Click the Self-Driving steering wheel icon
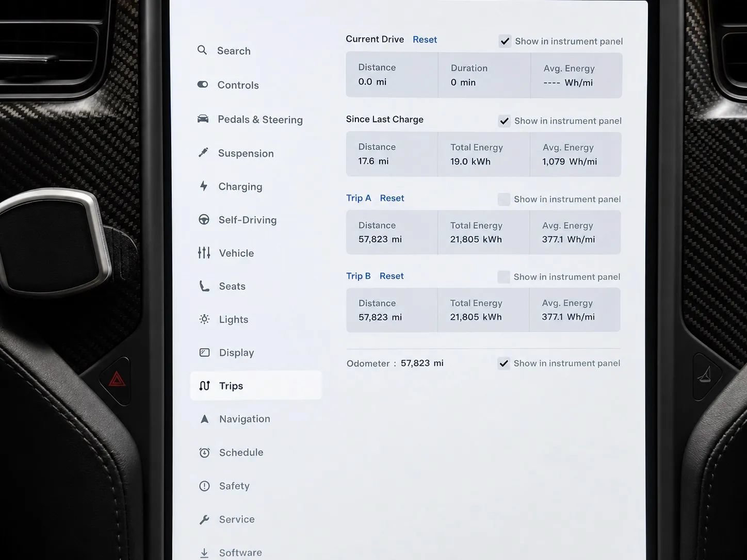This screenshot has width=747, height=560. 204,220
